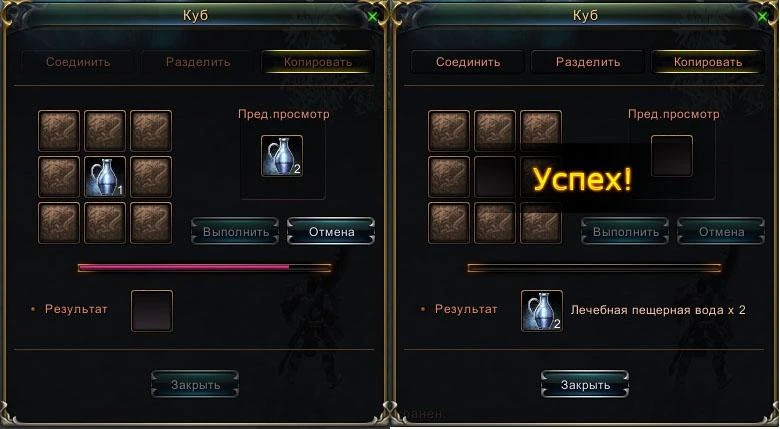Click the Лечебная пещерная вода x 2 result text
The width and height of the screenshot is (780, 429).
[x=658, y=310]
